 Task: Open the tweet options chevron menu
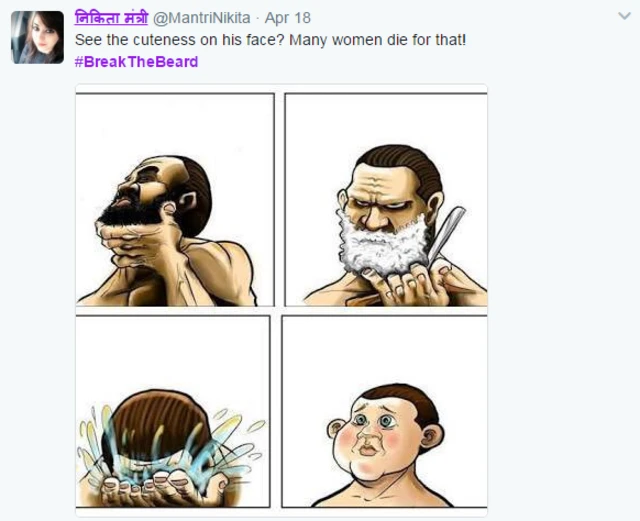coord(624,16)
